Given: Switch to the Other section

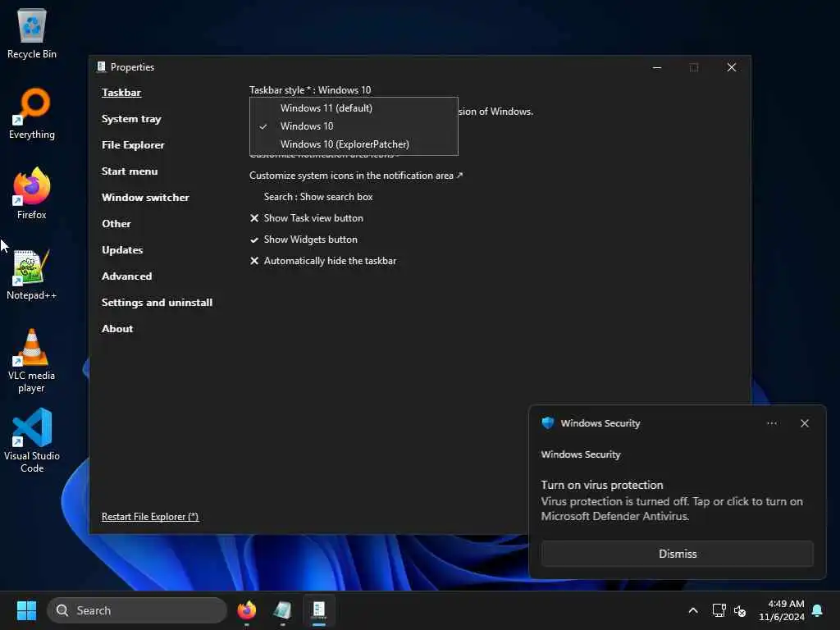Looking at the screenshot, I should tap(116, 223).
